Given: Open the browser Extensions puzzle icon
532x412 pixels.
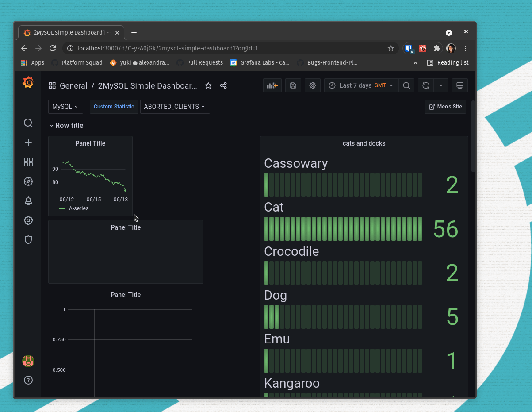Looking at the screenshot, I should [x=437, y=48].
